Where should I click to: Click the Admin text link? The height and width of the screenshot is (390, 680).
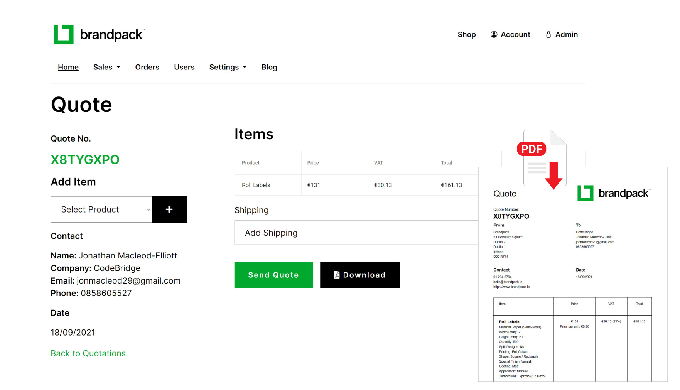pos(566,34)
